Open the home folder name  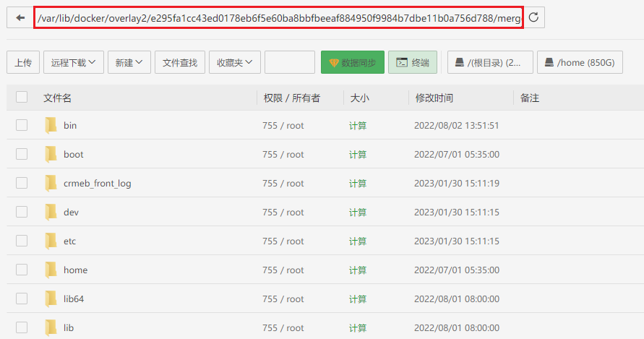[76, 270]
